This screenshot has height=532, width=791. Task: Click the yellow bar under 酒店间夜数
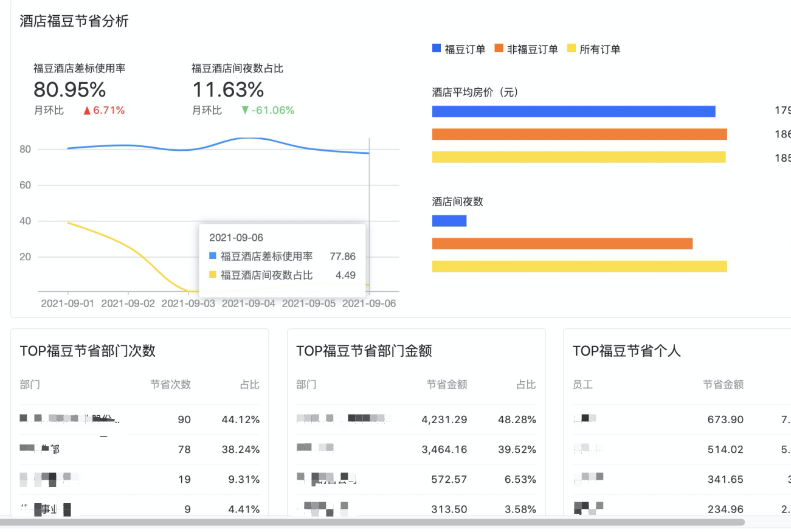tap(579, 266)
